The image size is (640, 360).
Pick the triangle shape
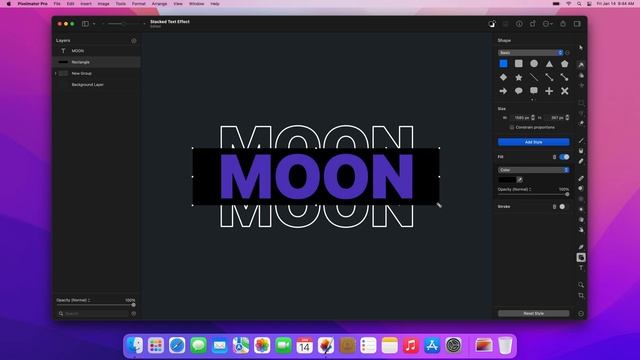pyautogui.click(x=549, y=64)
